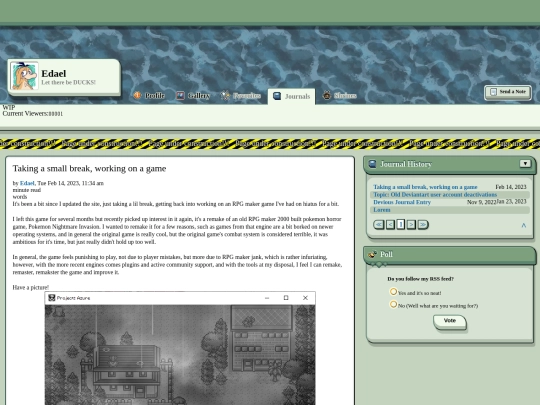Click the Profile tab icon
540x405 pixels.
click(x=137, y=95)
